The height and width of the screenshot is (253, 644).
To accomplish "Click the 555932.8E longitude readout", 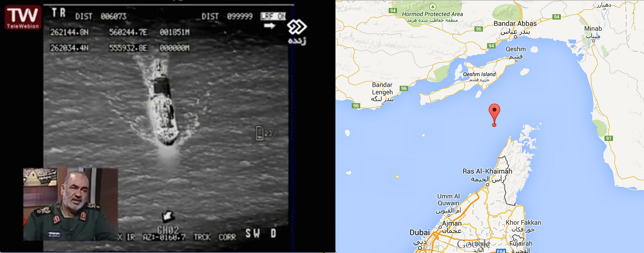I will pyautogui.click(x=128, y=48).
